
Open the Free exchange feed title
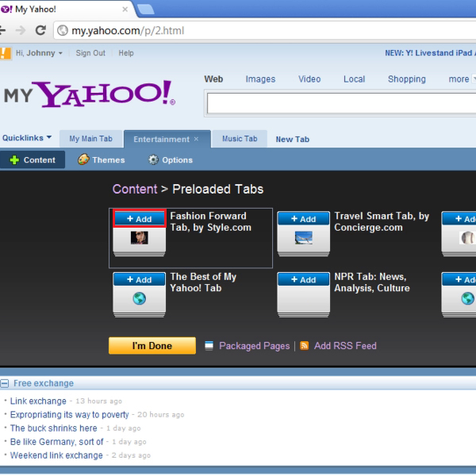pos(44,383)
